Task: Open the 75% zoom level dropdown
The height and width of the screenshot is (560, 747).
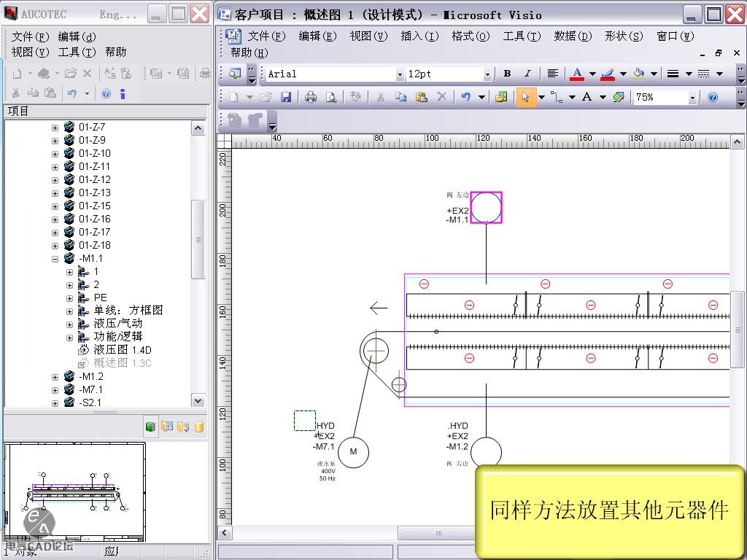Action: pos(693,96)
